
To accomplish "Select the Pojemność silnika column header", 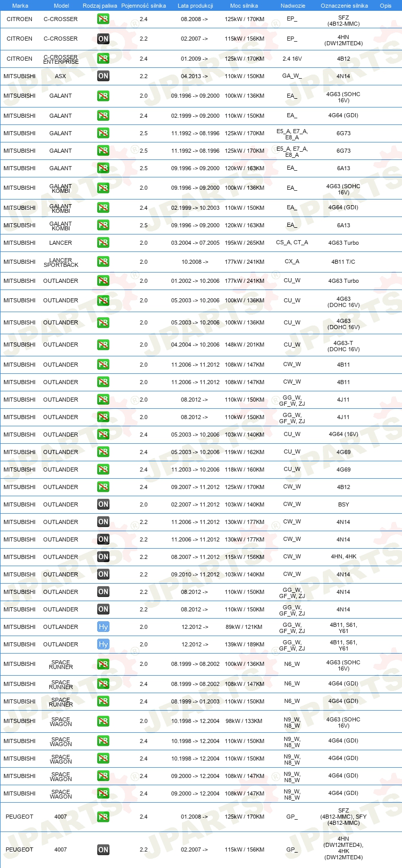I will [143, 6].
